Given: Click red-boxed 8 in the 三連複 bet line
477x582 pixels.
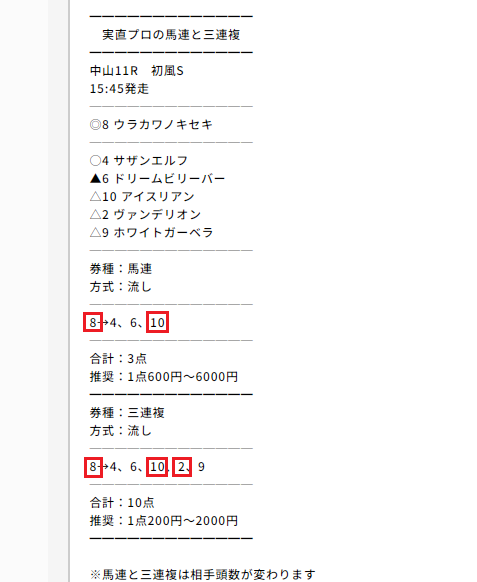Looking at the screenshot, I should [x=93, y=467].
